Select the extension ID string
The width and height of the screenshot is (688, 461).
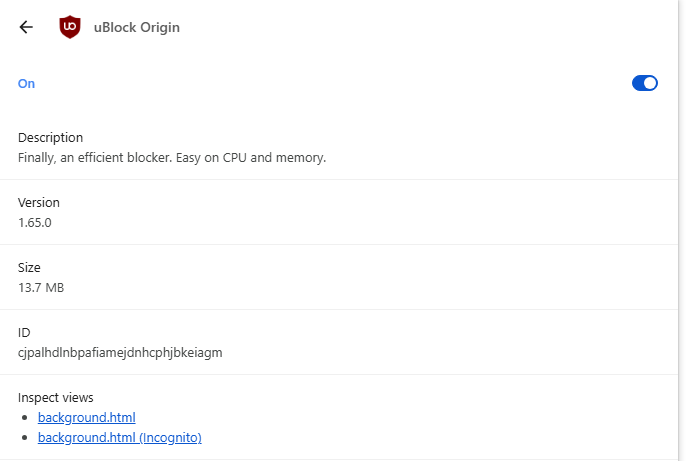point(120,353)
